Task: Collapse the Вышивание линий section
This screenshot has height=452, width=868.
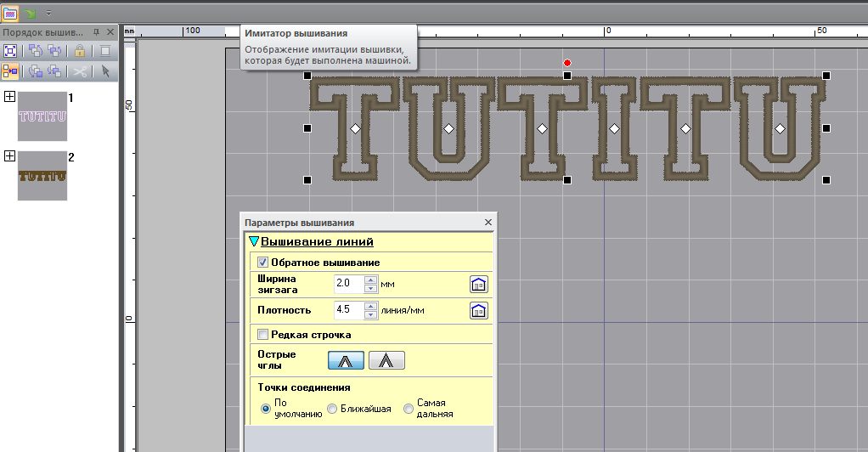Action: point(253,242)
